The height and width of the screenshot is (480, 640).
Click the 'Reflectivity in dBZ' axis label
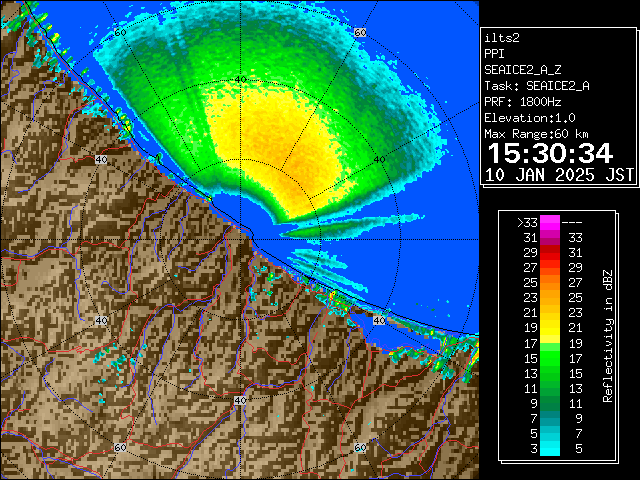tap(608, 336)
